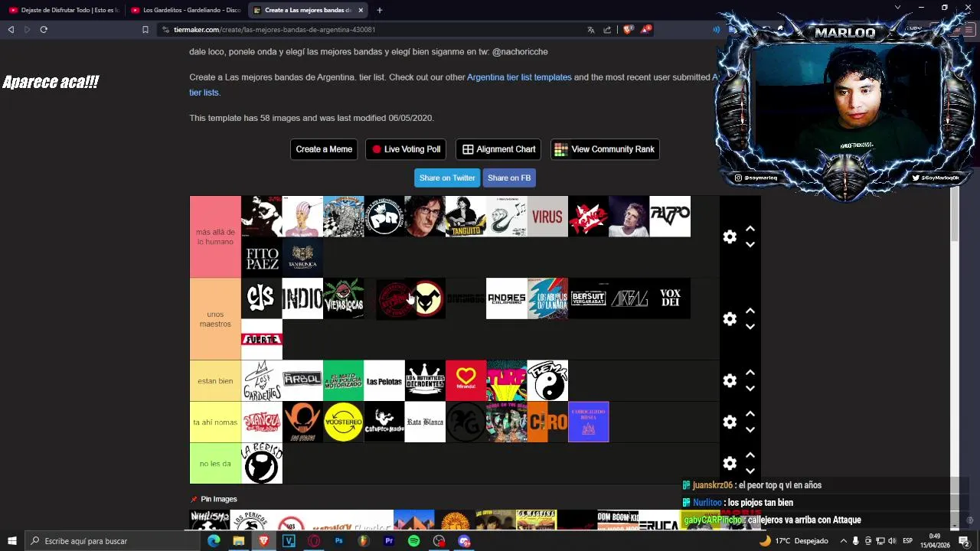The width and height of the screenshot is (980, 551).
Task: Select the Fito Paez band image
Action: (262, 257)
